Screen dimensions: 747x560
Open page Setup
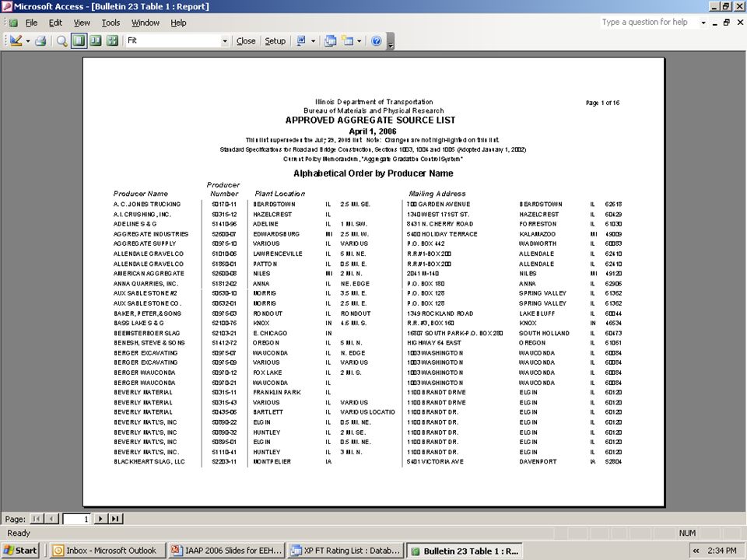pyautogui.click(x=275, y=41)
